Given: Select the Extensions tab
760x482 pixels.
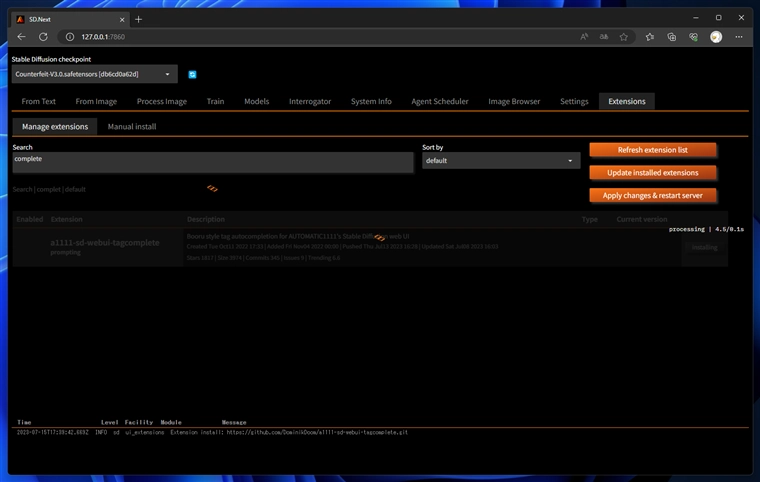Looking at the screenshot, I should click(x=627, y=101).
